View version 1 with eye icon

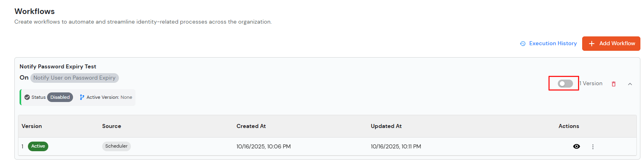tap(576, 146)
